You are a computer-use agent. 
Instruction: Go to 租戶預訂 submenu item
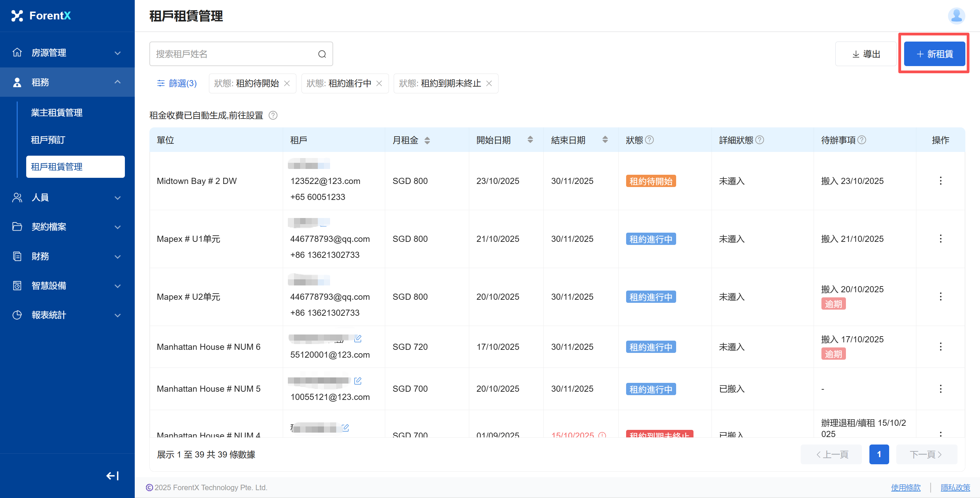(x=48, y=140)
